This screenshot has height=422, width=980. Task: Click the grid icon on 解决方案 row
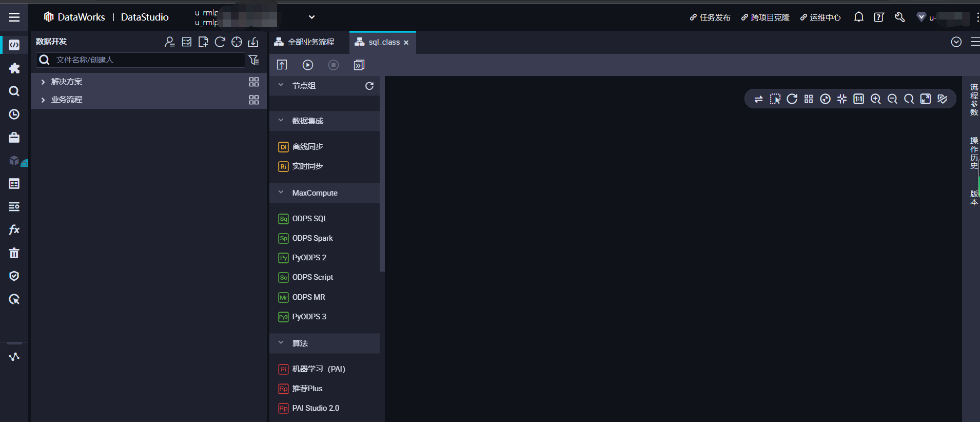(254, 82)
